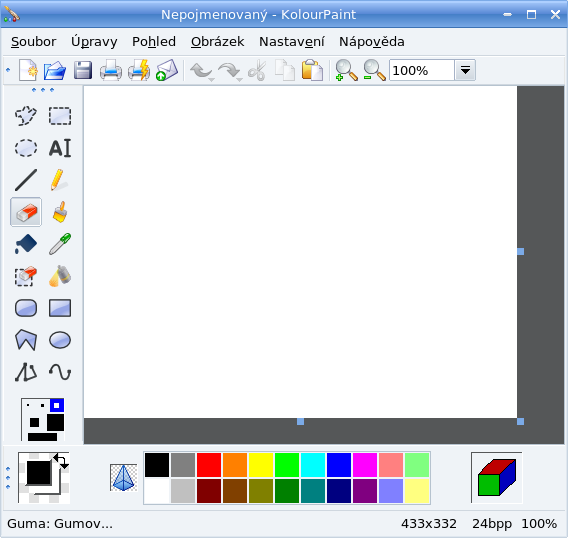Save with the floppy disk icon

(83, 70)
